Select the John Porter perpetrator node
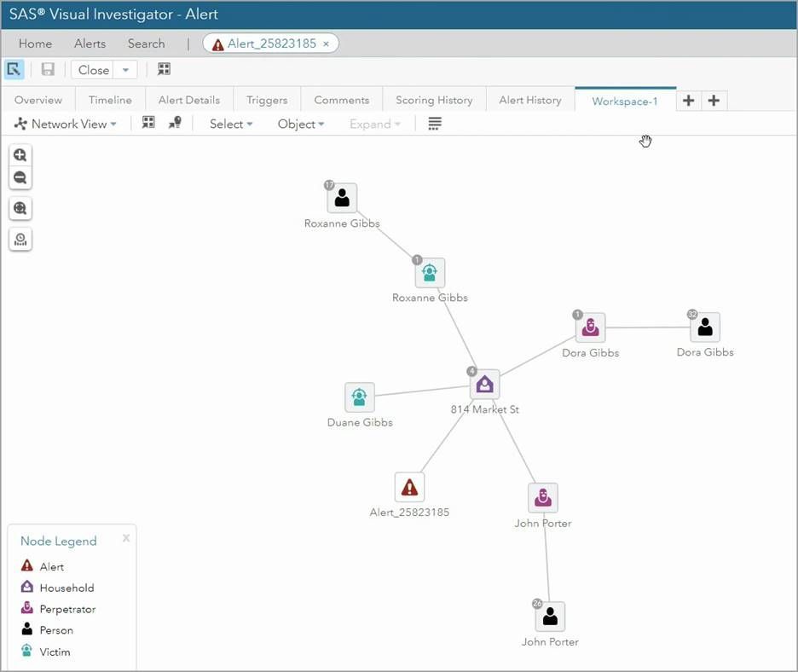Screen dimensions: 798x672 [543, 497]
